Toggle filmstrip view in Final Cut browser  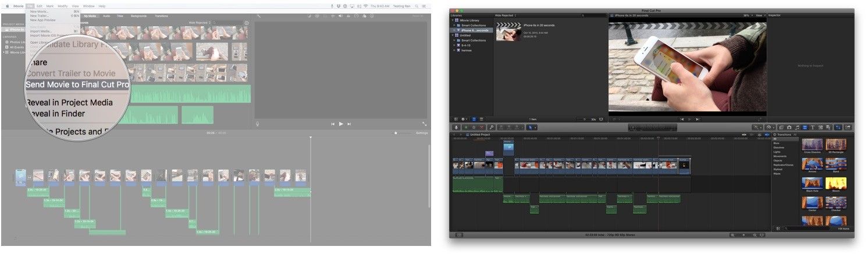point(473,119)
